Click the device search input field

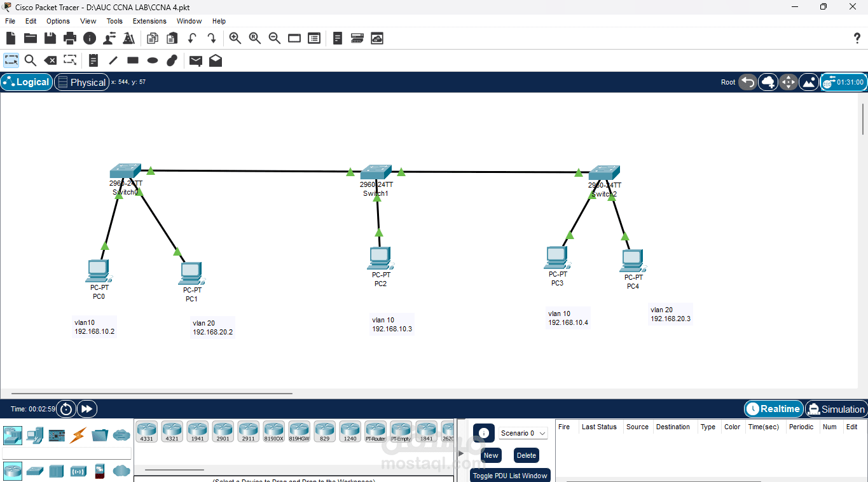67,453
